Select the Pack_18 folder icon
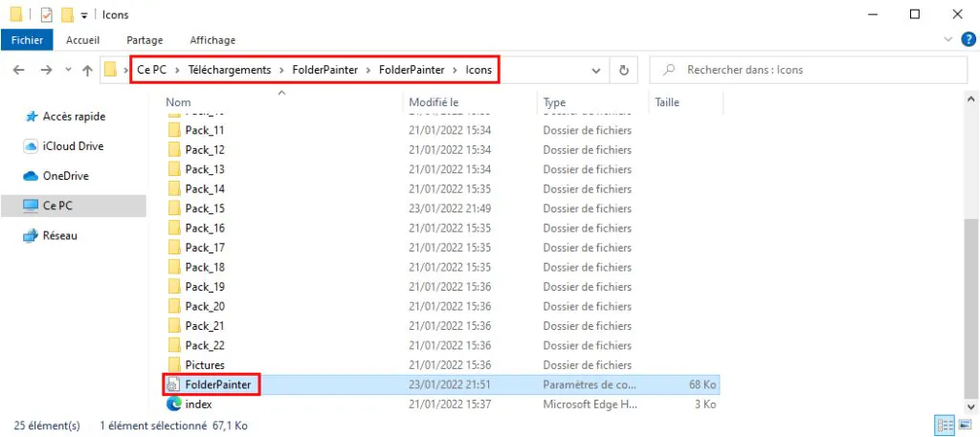The image size is (980, 437). pyautogui.click(x=174, y=267)
